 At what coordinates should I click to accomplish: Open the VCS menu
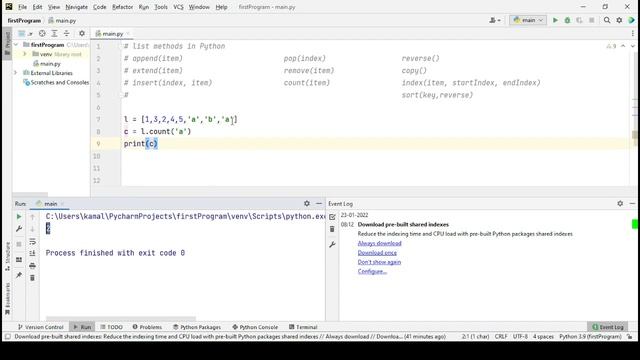(x=178, y=7)
